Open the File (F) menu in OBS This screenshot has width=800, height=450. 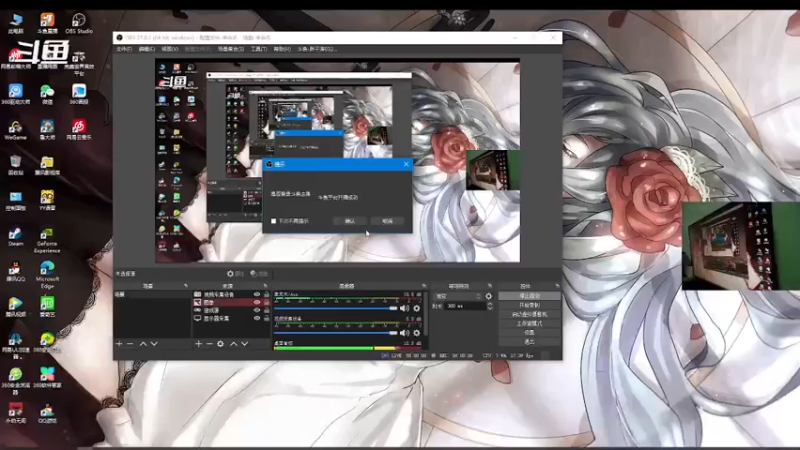pyautogui.click(x=124, y=49)
